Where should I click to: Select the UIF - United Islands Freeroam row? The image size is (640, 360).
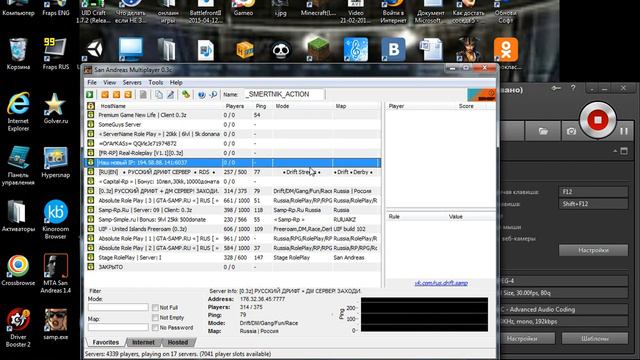coord(233,229)
